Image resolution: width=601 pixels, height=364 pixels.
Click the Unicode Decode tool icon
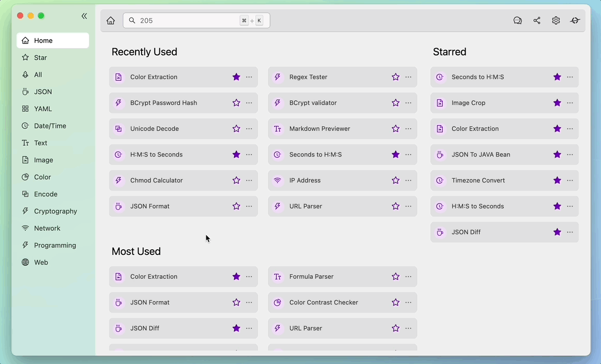click(118, 129)
